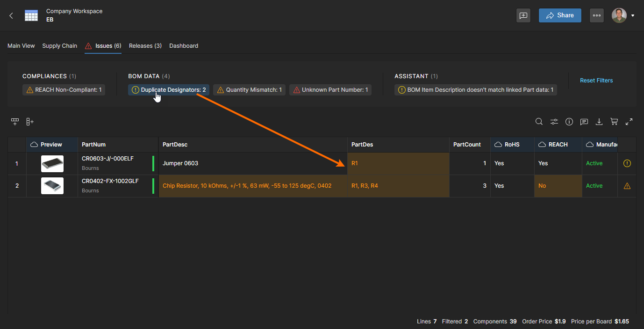Click the search magnifier icon
Screen dimensions: 644x329
pyautogui.click(x=539, y=122)
